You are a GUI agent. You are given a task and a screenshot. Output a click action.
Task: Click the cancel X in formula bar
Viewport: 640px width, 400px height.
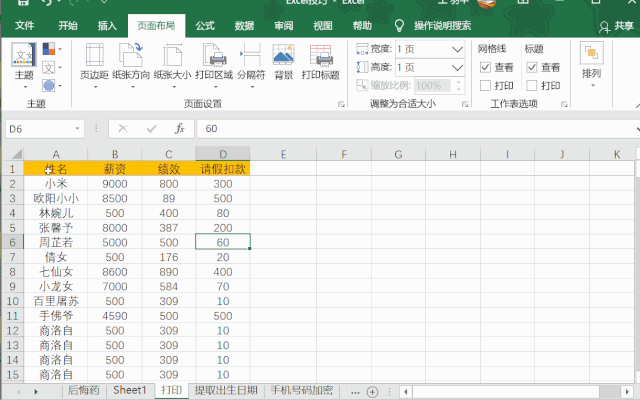[x=123, y=129]
